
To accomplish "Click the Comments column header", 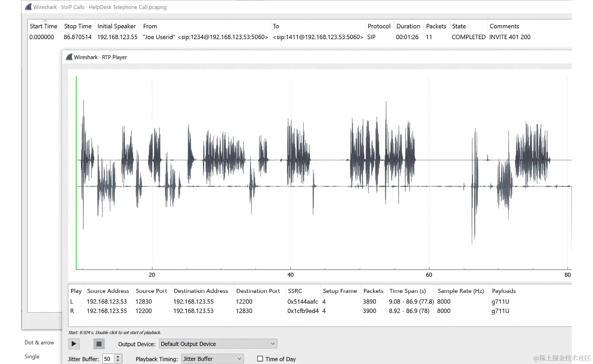I will coord(504,26).
